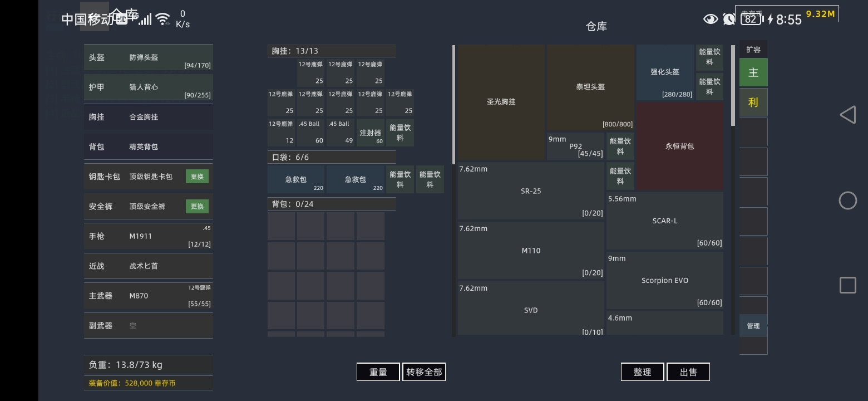Select the 9mm P92 pistol in warehouse
Screen dimensions: 868x401
(575, 146)
